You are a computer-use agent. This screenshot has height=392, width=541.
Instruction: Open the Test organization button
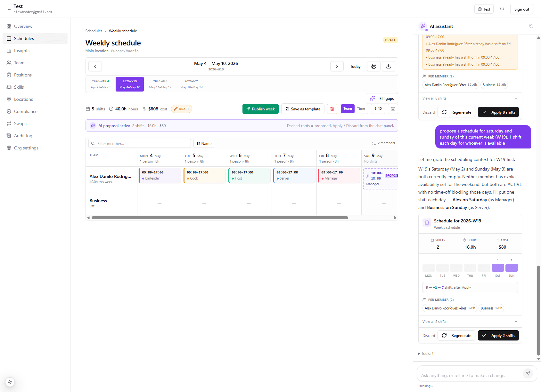pos(484,9)
